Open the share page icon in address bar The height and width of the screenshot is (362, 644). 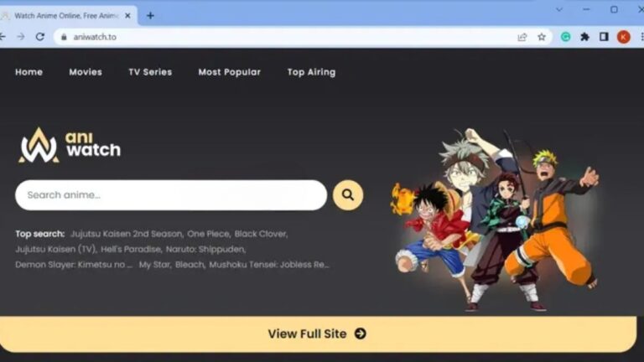[522, 37]
